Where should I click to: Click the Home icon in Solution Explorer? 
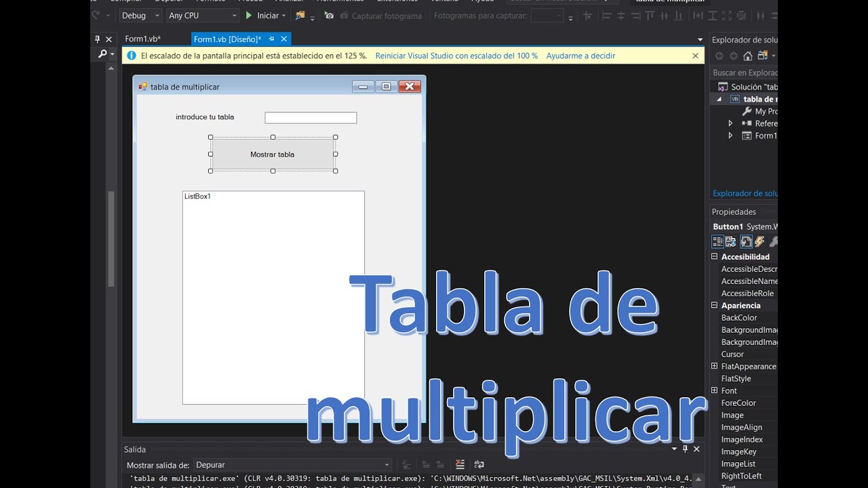[x=747, y=56]
